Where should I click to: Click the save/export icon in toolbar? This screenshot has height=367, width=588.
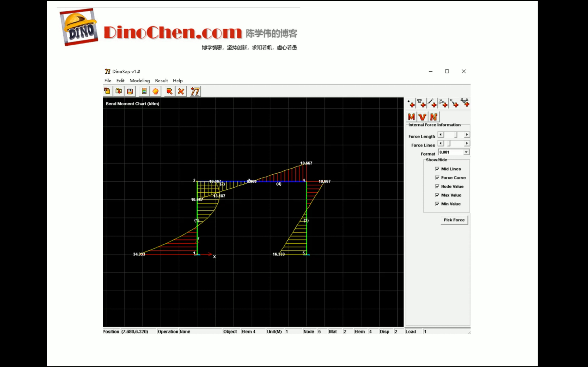coord(130,91)
